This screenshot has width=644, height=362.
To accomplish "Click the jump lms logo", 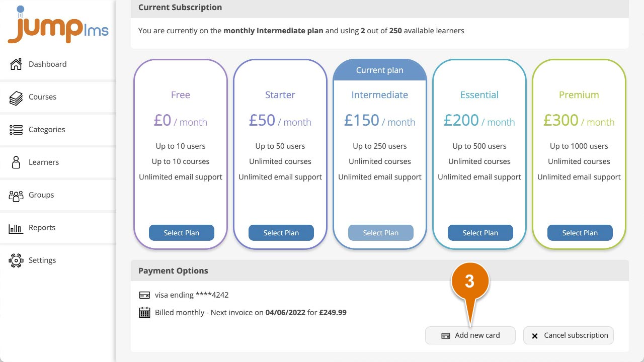I will [x=58, y=25].
